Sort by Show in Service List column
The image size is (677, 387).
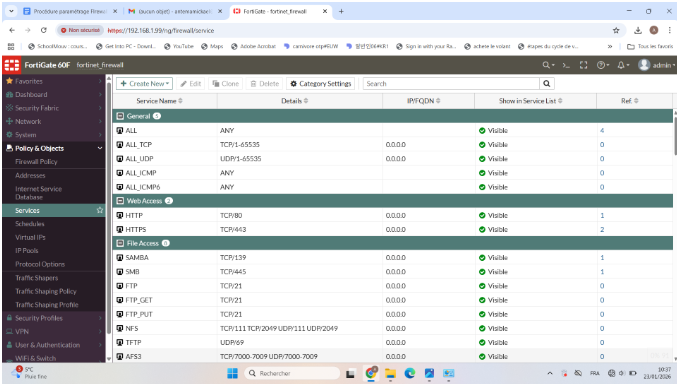click(x=531, y=101)
